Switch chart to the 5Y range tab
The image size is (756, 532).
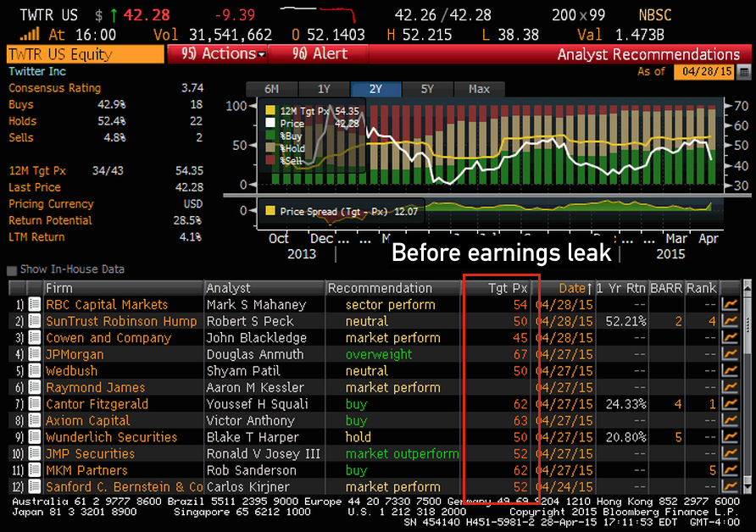(427, 89)
